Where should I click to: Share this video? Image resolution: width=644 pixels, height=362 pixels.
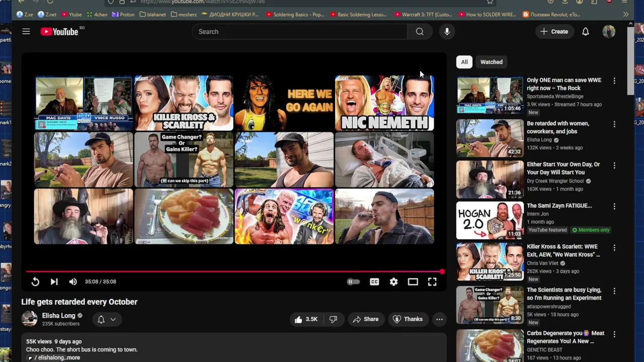point(366,319)
